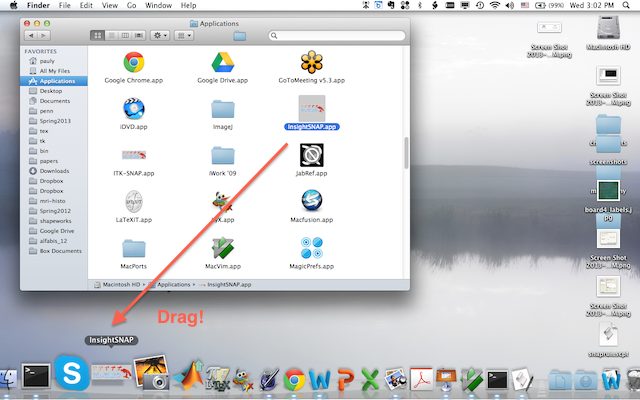This screenshot has width=640, height=400.
Task: Open Documents in Finder sidebar
Action: point(54,101)
